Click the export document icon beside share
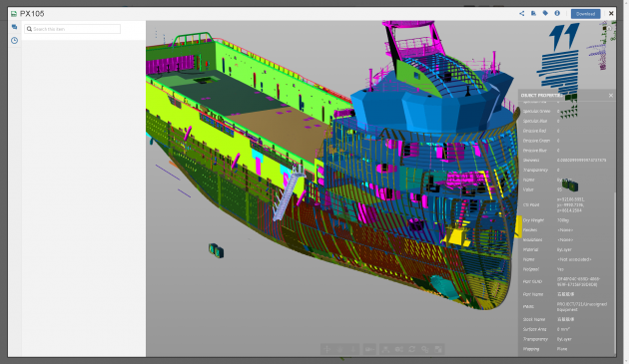Image resolution: width=629 pixels, height=364 pixels. pos(533,13)
